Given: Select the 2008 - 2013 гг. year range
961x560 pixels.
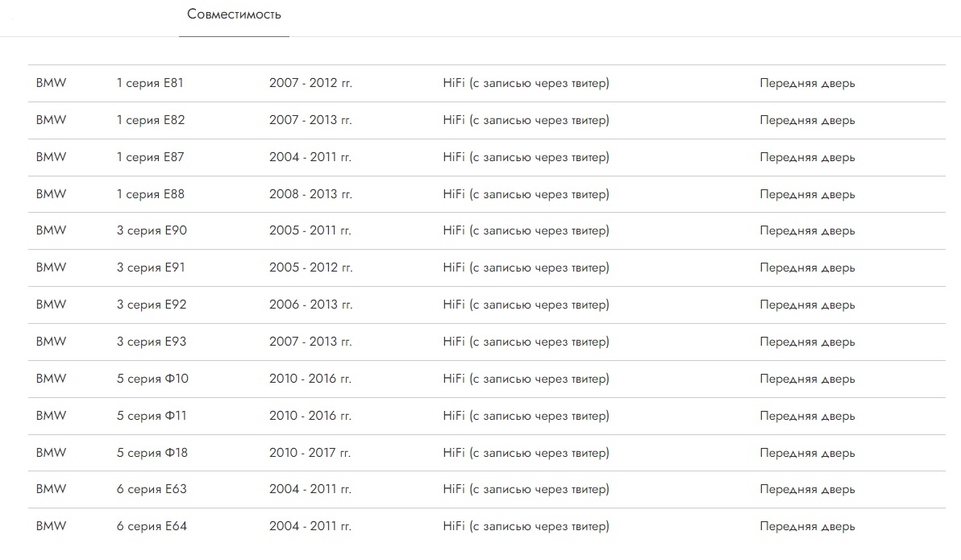Looking at the screenshot, I should point(310,194).
